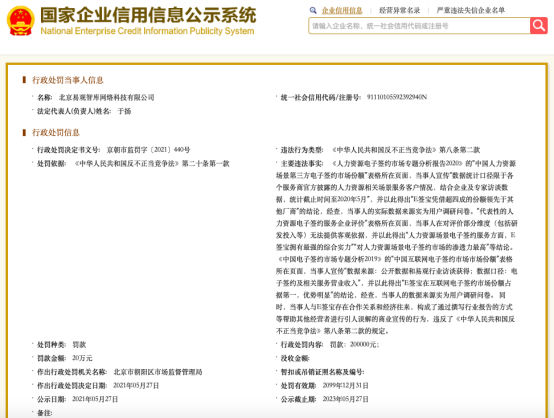Click the 行政处罚内容 value 罚款:200000元
This screenshot has height=418, width=554.
354,345
